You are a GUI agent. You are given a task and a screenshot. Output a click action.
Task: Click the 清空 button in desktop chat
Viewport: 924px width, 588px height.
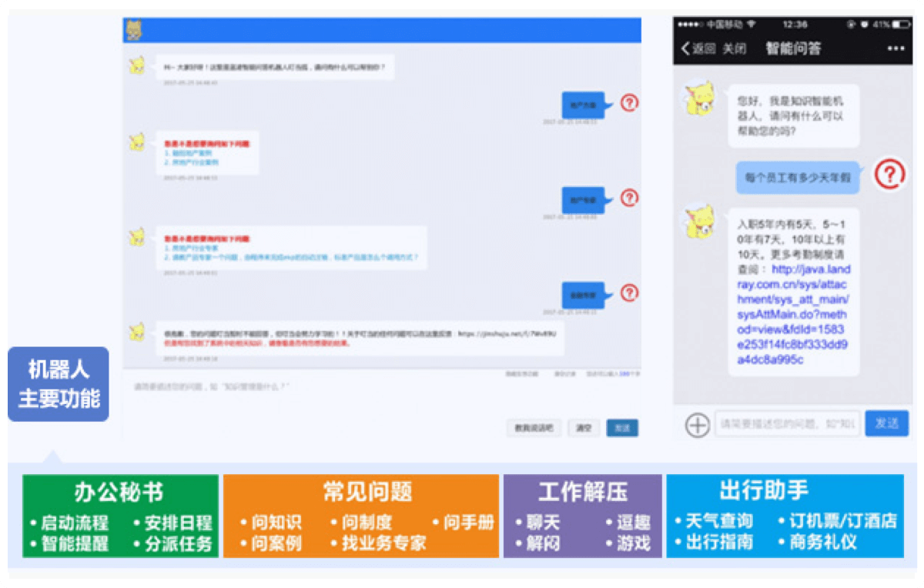pos(584,429)
